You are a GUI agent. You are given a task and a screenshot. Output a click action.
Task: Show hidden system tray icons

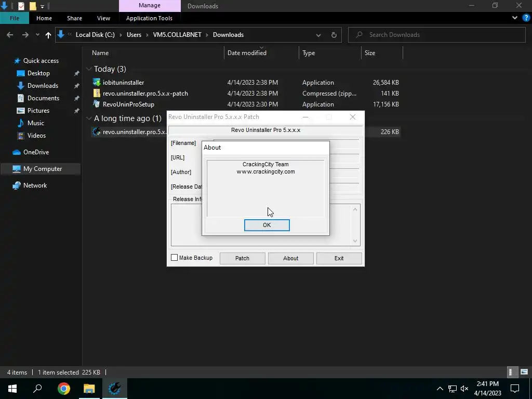pos(440,389)
